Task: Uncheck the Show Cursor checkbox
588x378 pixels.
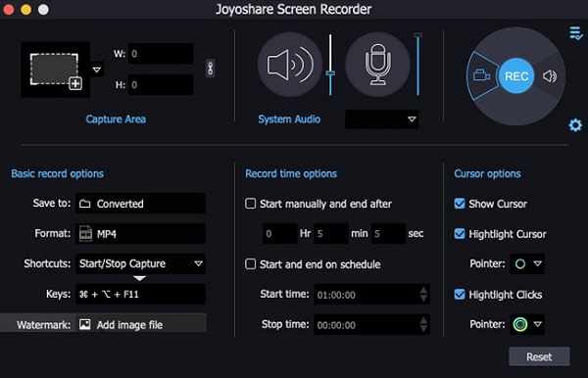Action: pyautogui.click(x=460, y=204)
